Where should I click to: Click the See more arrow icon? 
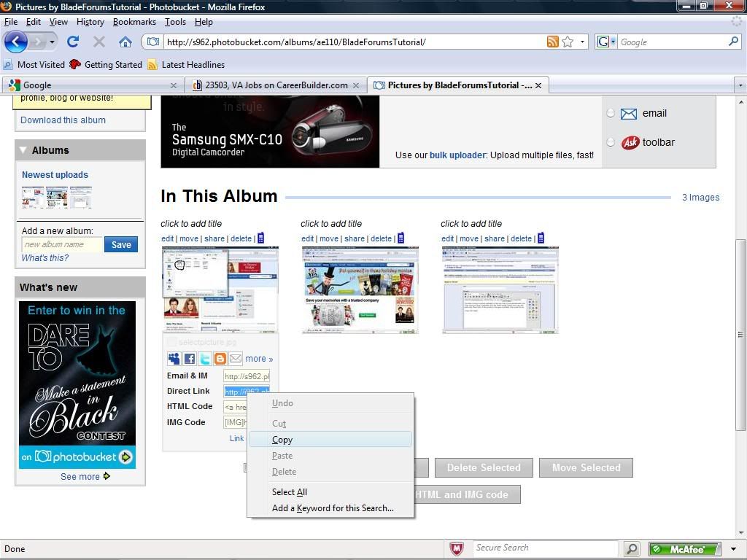click(x=107, y=475)
